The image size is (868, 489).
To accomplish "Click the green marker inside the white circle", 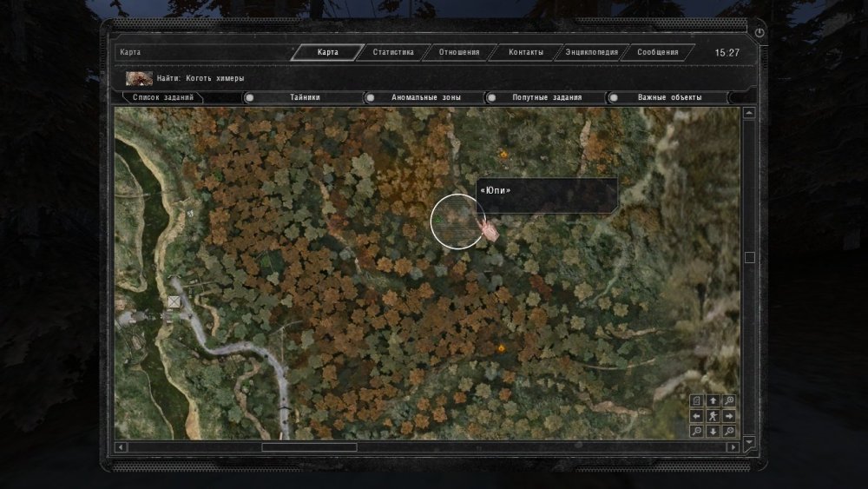I will pyautogui.click(x=437, y=220).
